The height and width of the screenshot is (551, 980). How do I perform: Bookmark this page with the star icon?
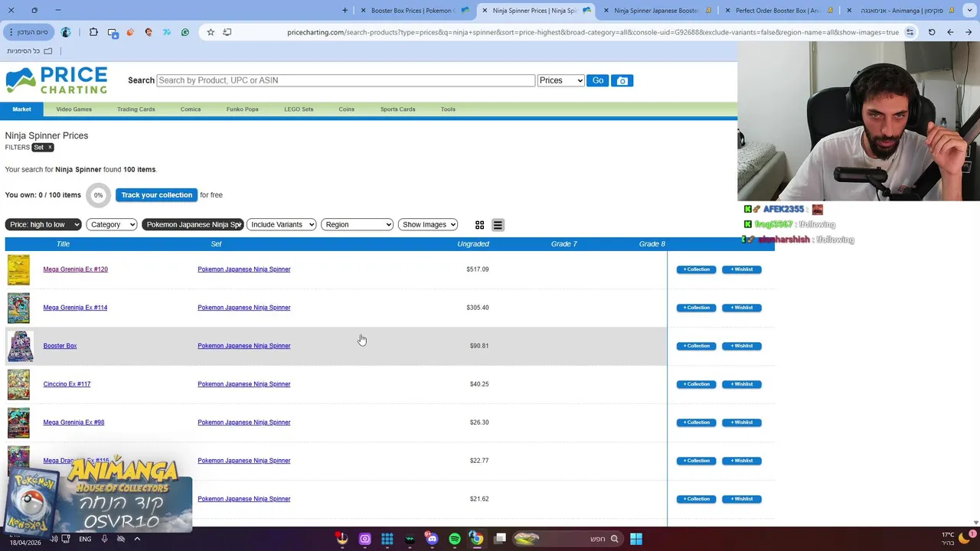(211, 32)
